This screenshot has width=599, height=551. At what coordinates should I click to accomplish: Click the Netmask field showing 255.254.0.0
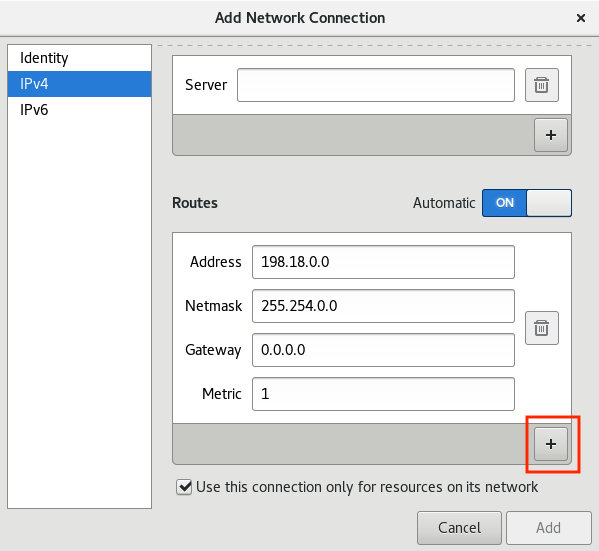(383, 306)
